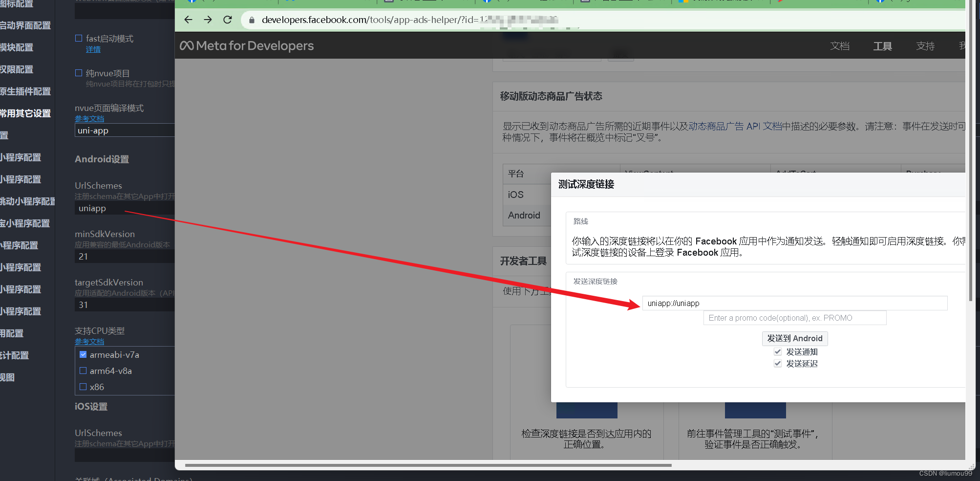Screen dimensions: 980x481
Task: Click the Meta for Developers logo
Action: (247, 45)
